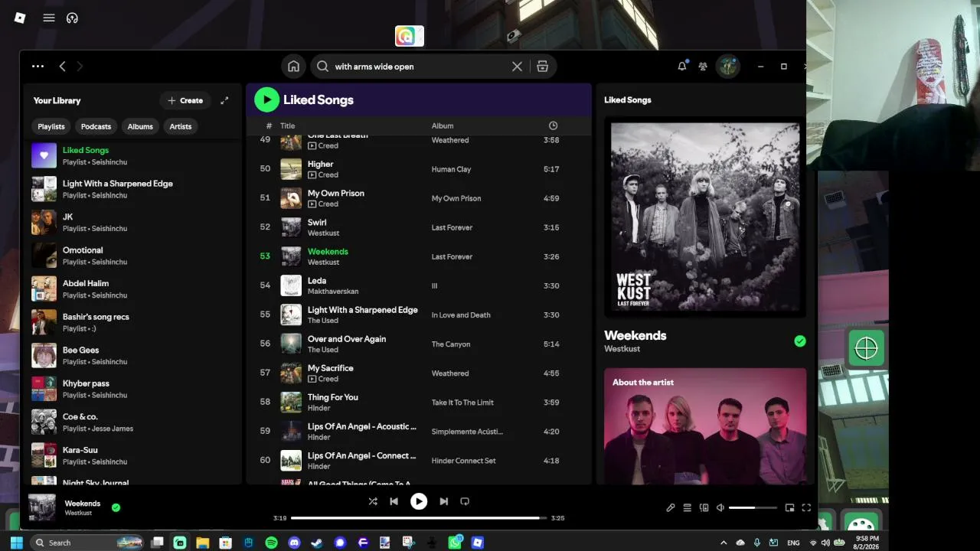Toggle shuffle playback
Image resolution: width=980 pixels, height=551 pixels.
pos(373,501)
